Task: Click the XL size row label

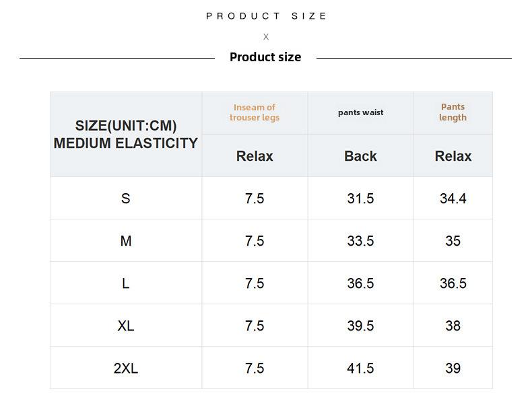Action: (x=126, y=326)
